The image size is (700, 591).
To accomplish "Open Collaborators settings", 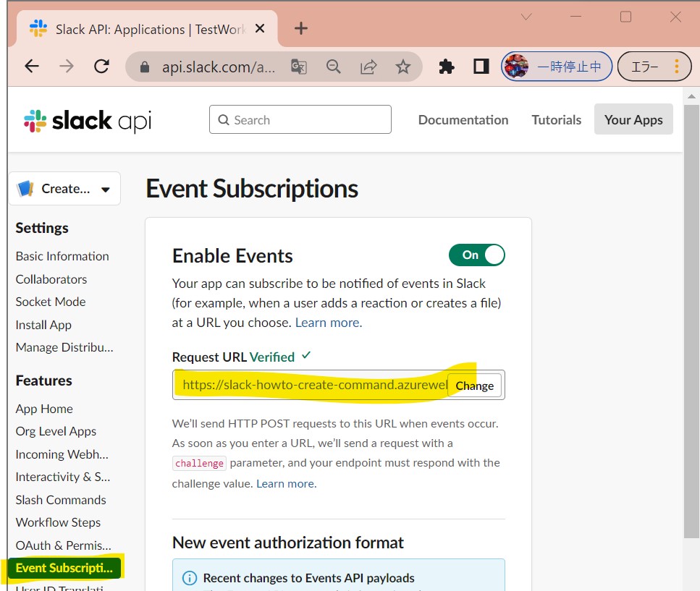I will pyautogui.click(x=51, y=279).
